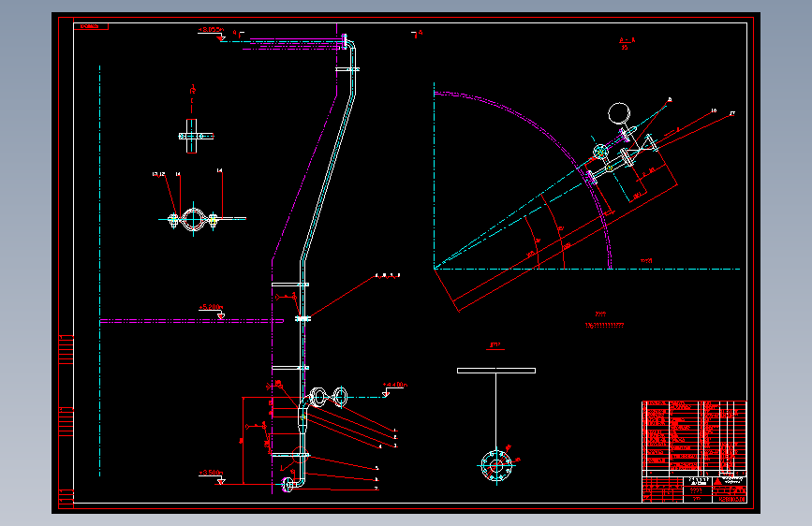Click the +5.200m elevation label
The height and width of the screenshot is (526, 812).
[x=212, y=307]
